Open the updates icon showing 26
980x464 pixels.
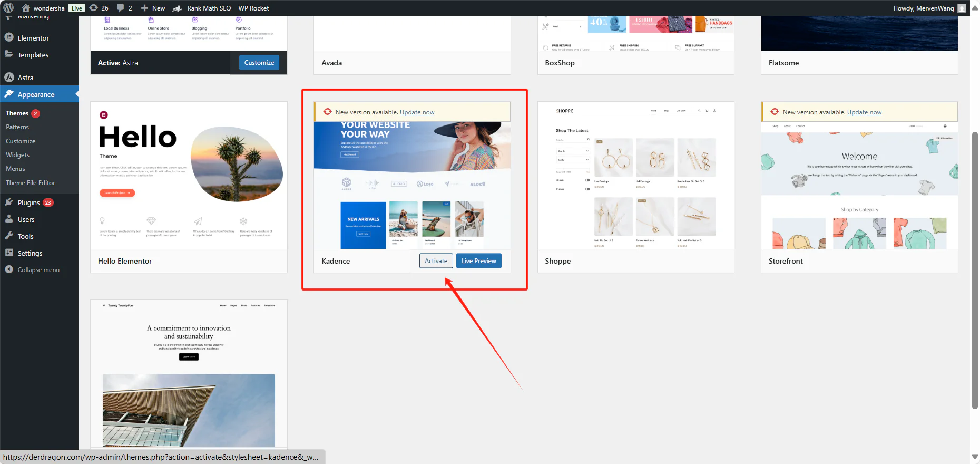pyautogui.click(x=99, y=8)
